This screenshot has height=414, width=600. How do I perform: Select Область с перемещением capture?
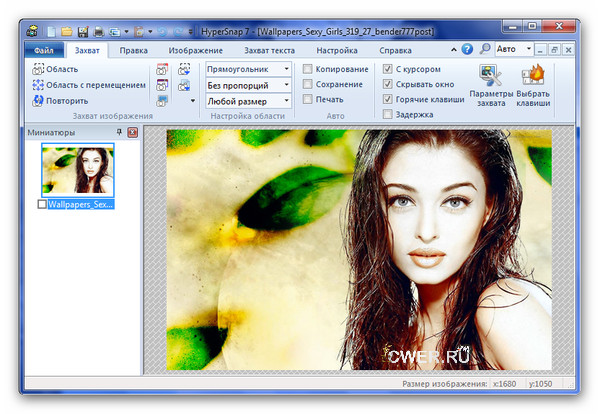point(38,85)
